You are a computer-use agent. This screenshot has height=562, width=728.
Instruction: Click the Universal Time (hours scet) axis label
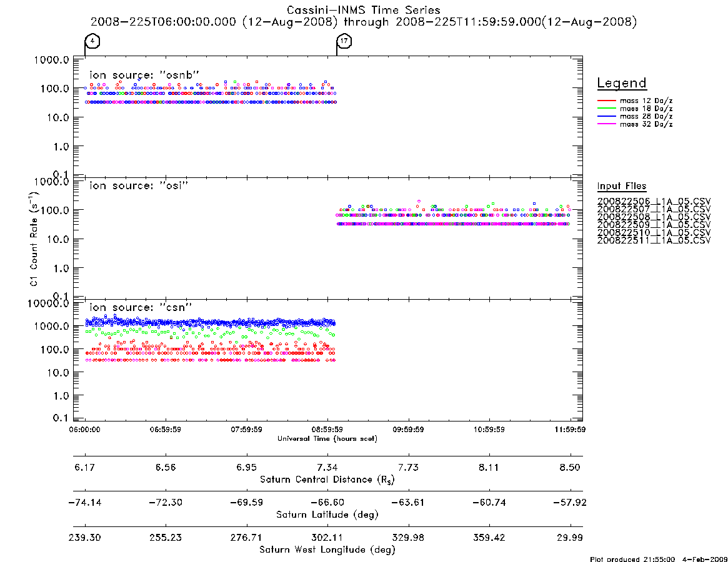[327, 438]
